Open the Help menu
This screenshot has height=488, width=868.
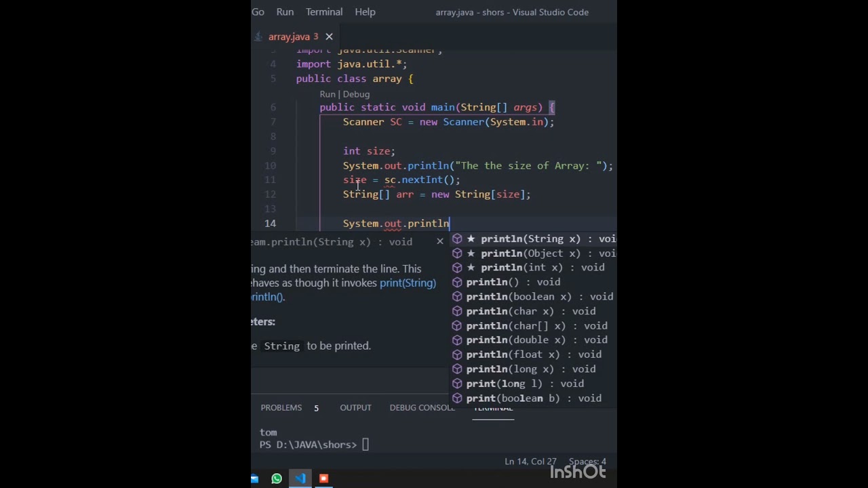365,12
